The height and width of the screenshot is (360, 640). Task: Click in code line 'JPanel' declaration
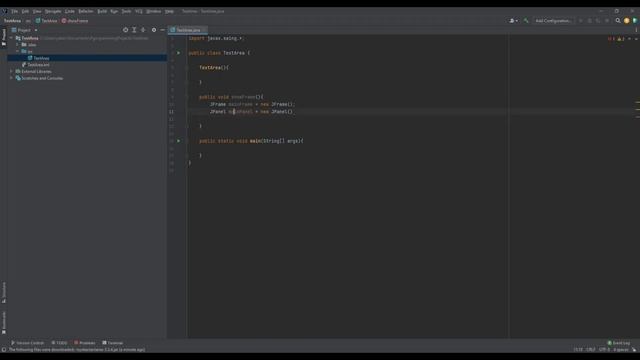(251, 111)
